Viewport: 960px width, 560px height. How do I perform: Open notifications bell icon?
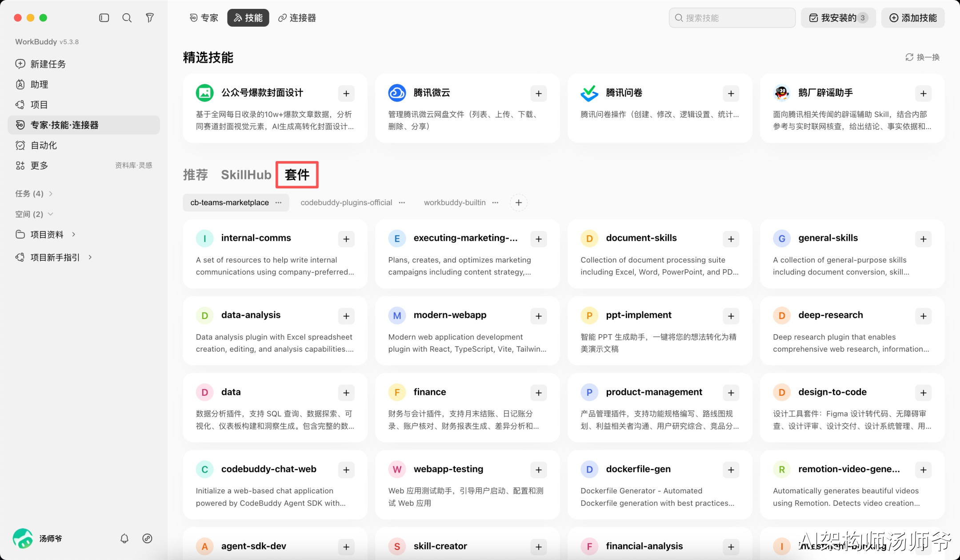[x=124, y=538]
